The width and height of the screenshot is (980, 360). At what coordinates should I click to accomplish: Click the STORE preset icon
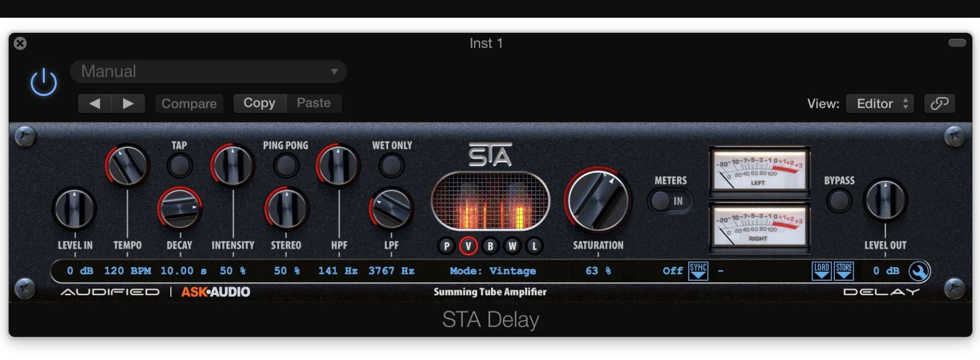(x=844, y=271)
